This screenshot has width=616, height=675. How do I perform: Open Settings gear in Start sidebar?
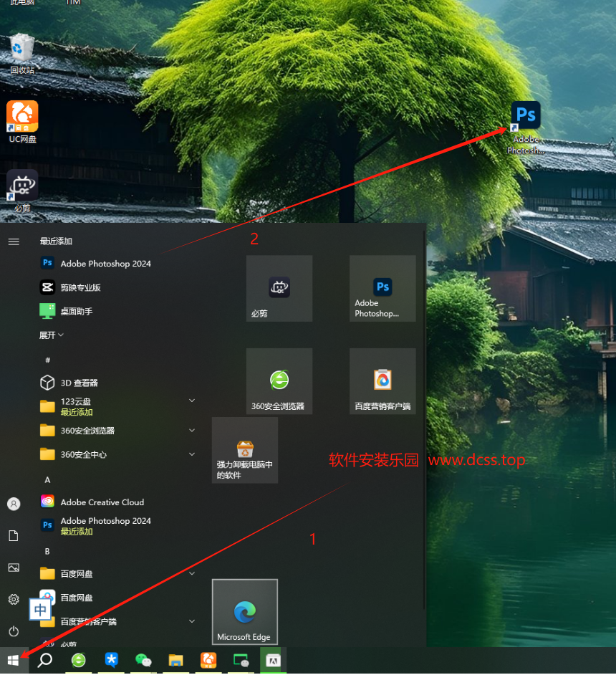point(14,599)
